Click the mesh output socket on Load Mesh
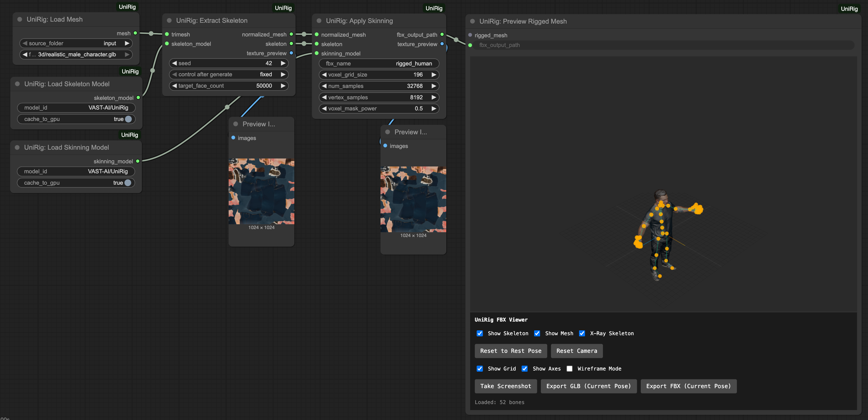 point(135,33)
